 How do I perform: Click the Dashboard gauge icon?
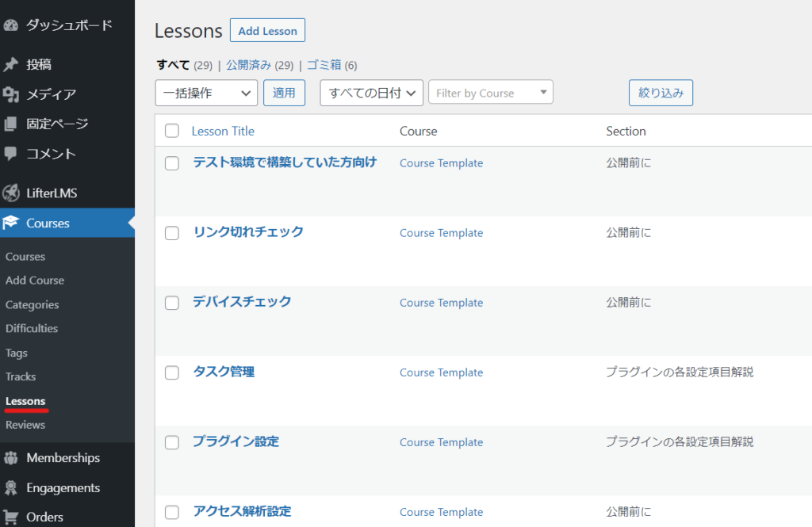click(x=10, y=25)
